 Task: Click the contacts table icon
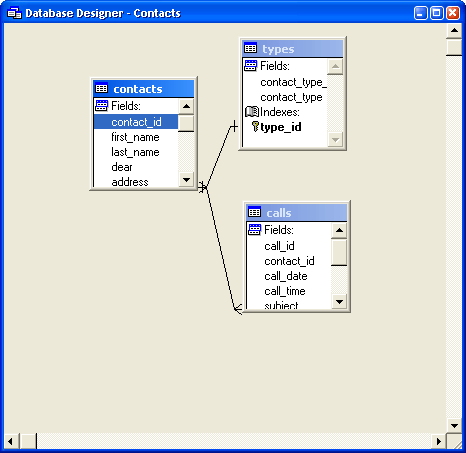pyautogui.click(x=101, y=89)
